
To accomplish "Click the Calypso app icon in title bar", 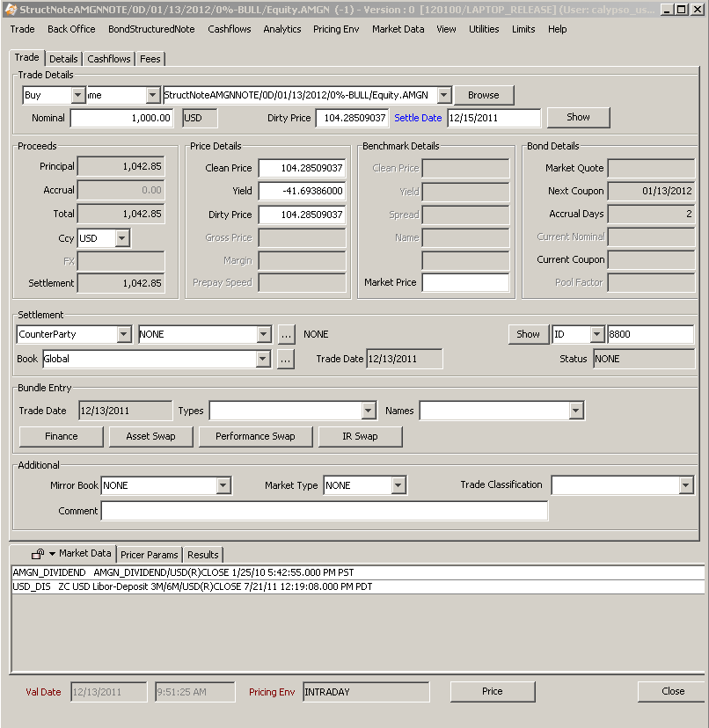I will (x=11, y=10).
